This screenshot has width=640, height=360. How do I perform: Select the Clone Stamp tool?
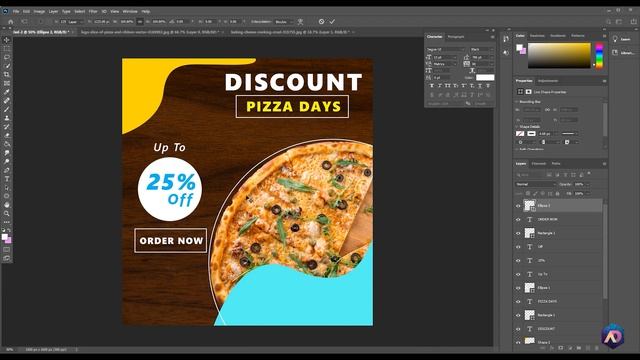[7, 118]
